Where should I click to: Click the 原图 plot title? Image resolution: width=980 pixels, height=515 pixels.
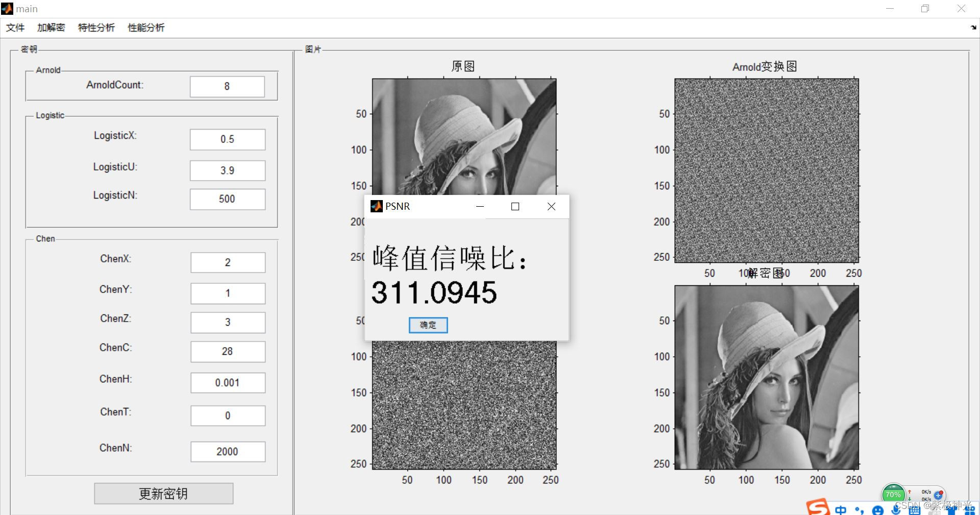pos(463,66)
